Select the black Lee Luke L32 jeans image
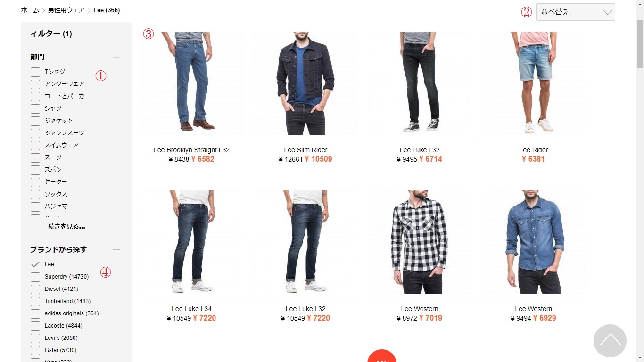 tap(420, 83)
